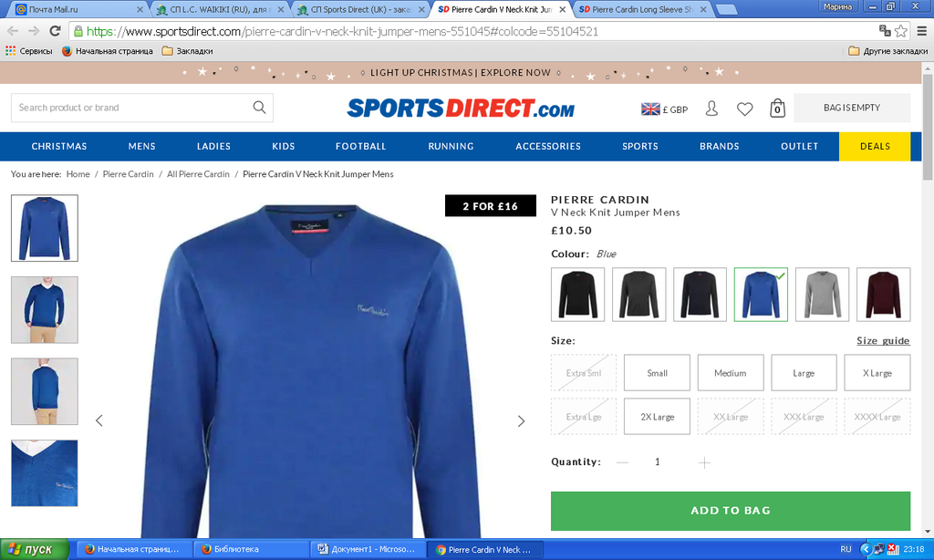The width and height of the screenshot is (934, 560).
Task: Expand the LADIES navigation menu
Action: [213, 147]
